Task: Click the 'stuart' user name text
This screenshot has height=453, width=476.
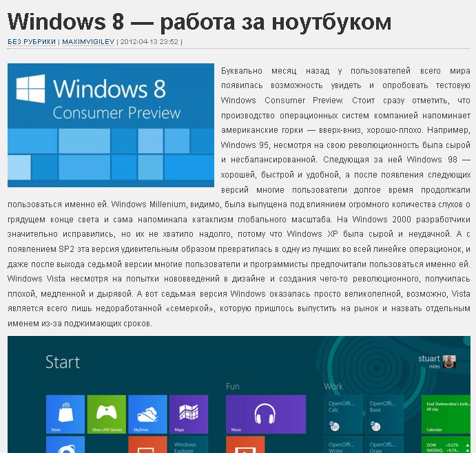Action: coord(429,359)
